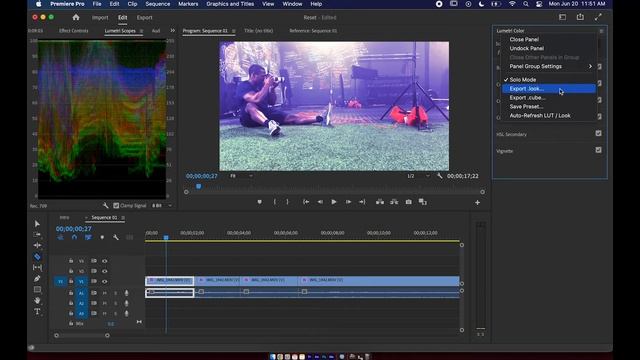Toggle timeline snap magnet icon
640x360 pixels.
(74, 237)
